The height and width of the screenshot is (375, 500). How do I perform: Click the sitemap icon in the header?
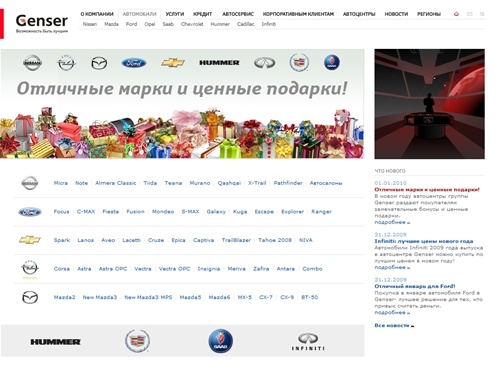click(x=482, y=14)
